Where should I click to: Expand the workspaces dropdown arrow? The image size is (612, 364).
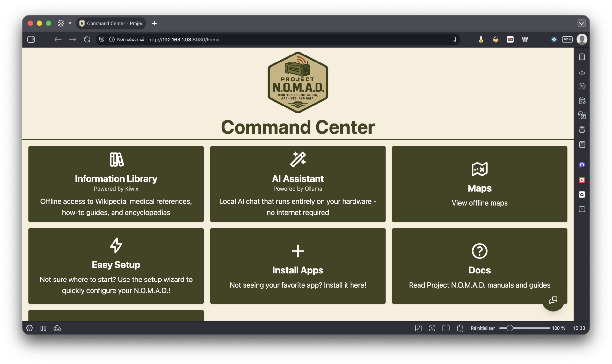pyautogui.click(x=70, y=23)
